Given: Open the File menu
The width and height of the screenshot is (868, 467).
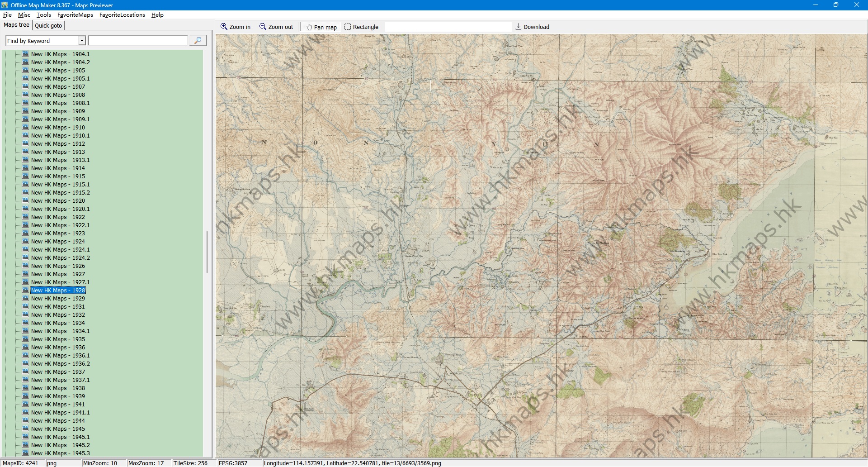Looking at the screenshot, I should pos(7,15).
